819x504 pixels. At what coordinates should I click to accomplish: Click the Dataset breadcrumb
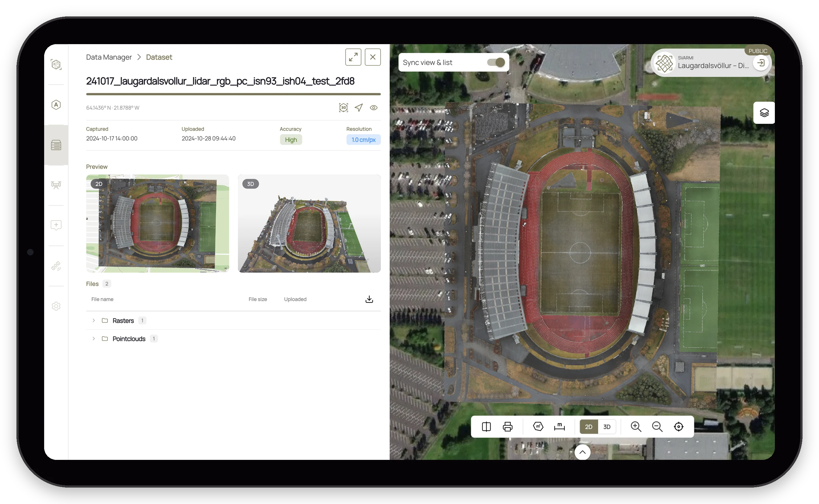point(159,57)
